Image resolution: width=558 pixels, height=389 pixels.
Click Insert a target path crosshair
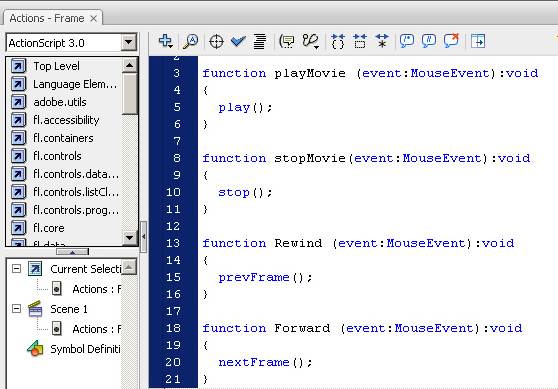(216, 42)
